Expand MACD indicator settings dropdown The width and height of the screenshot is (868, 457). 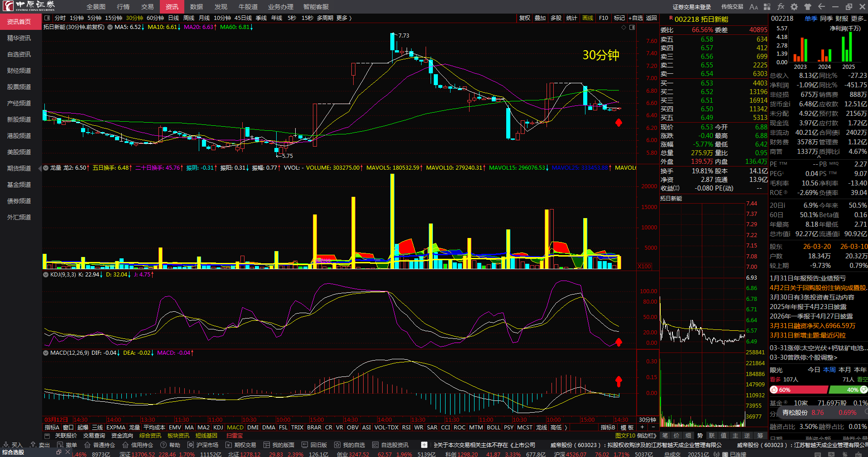point(45,353)
